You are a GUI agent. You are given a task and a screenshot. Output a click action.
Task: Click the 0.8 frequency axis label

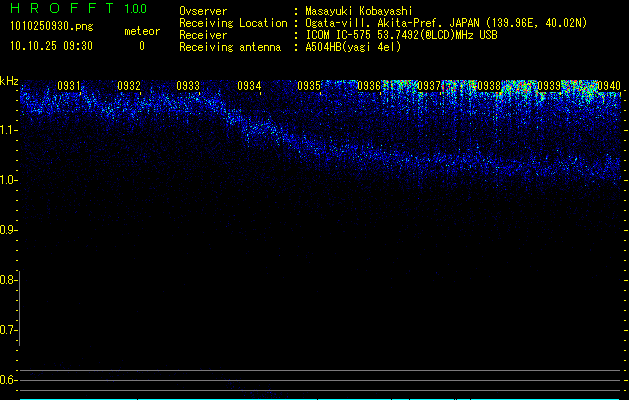(x=8, y=280)
